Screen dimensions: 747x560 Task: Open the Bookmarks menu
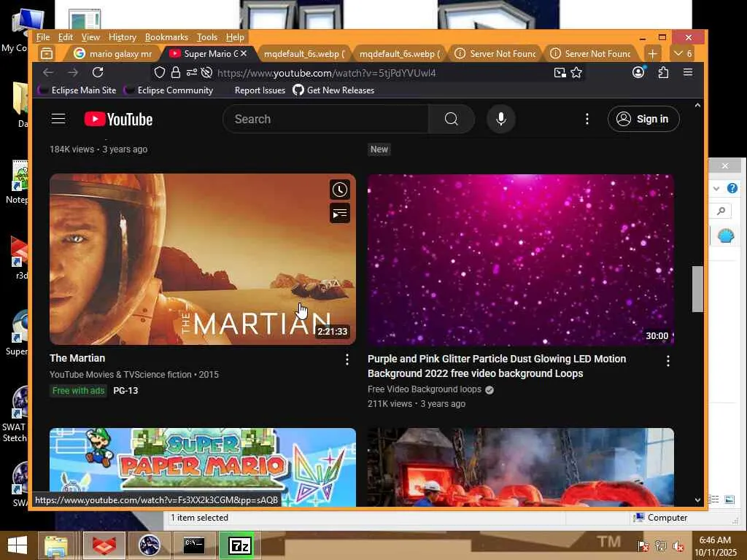[x=166, y=37]
